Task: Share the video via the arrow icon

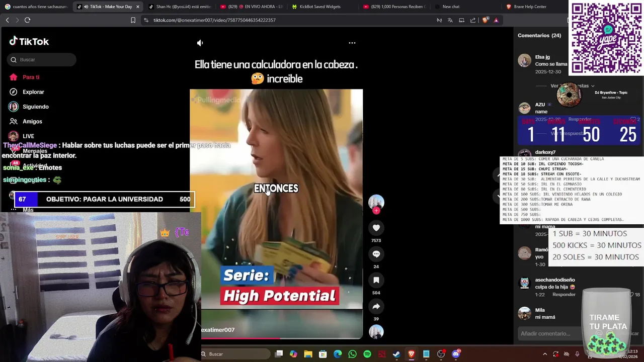Action: tap(376, 306)
